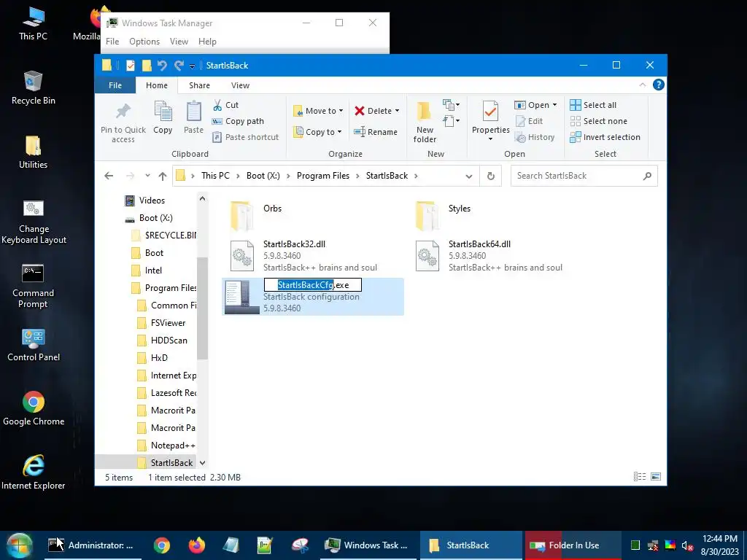The height and width of the screenshot is (560, 747).
Task: Go up one folder level
Action: click(x=163, y=176)
